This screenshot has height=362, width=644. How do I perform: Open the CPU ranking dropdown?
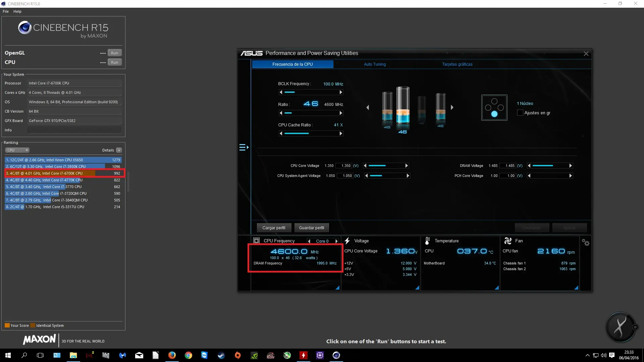tap(17, 150)
